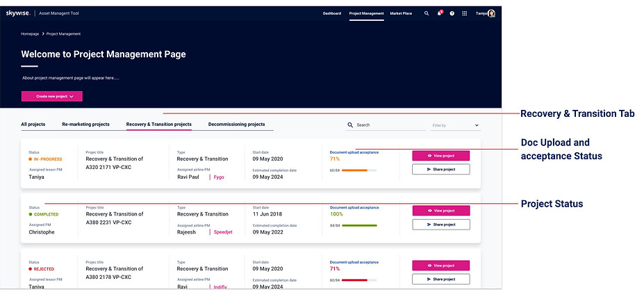
Task: Select the Recovery & Transition projects tab
Action: [159, 125]
